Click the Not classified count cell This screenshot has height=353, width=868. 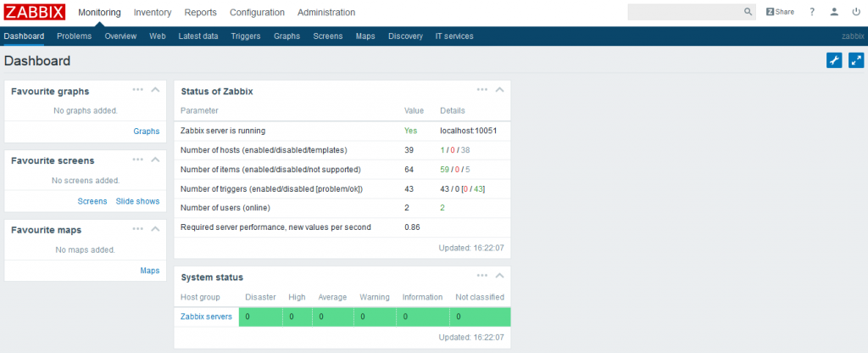click(480, 317)
